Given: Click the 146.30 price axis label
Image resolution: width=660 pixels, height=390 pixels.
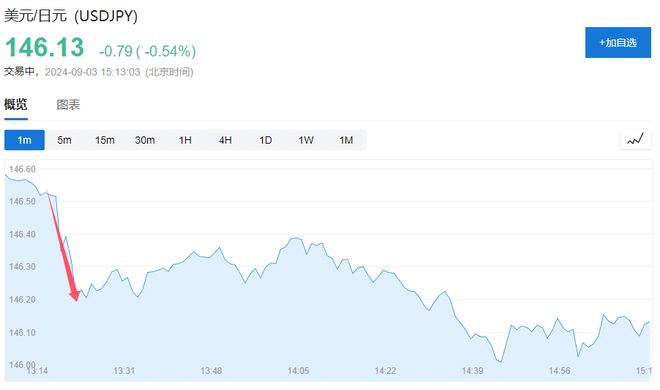Looking at the screenshot, I should coord(22,267).
